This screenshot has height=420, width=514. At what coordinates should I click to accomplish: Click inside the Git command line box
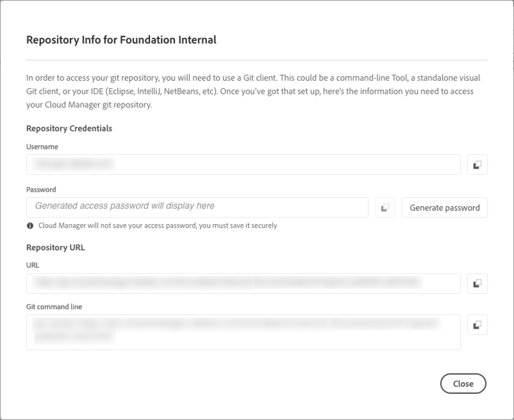click(243, 332)
